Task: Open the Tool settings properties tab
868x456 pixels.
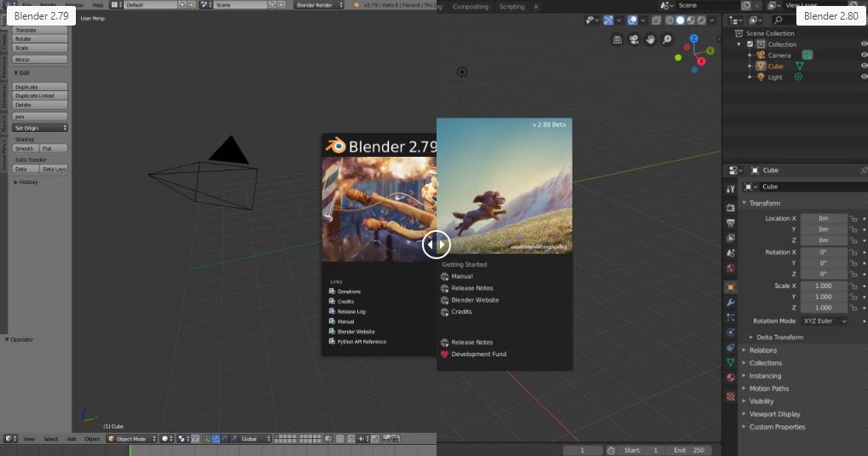Action: click(730, 188)
